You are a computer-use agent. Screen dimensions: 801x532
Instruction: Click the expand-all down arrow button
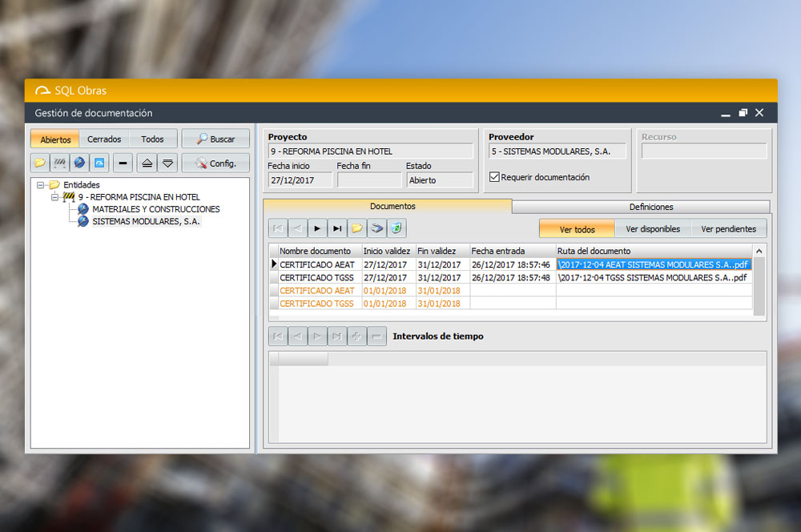[x=167, y=163]
